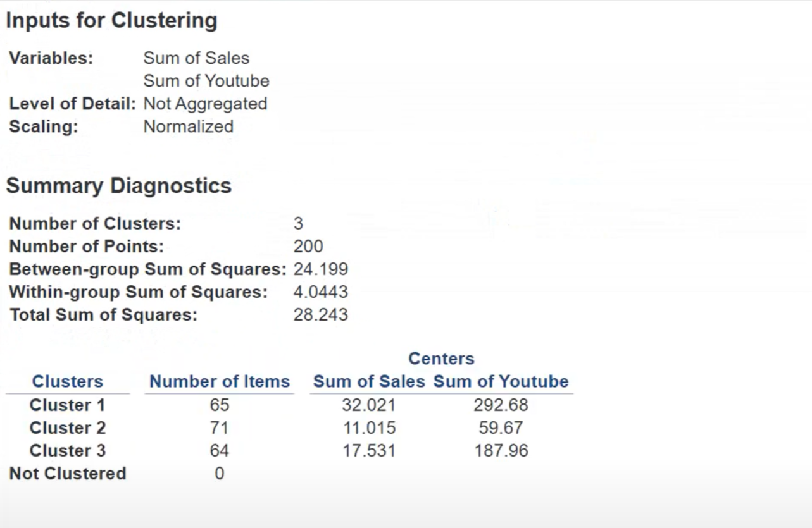
Task: Click the Not Aggregated detail value
Action: (x=205, y=104)
